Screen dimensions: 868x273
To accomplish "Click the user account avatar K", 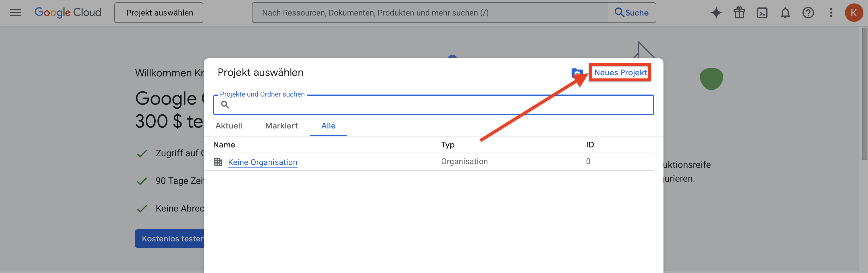I will [x=853, y=13].
